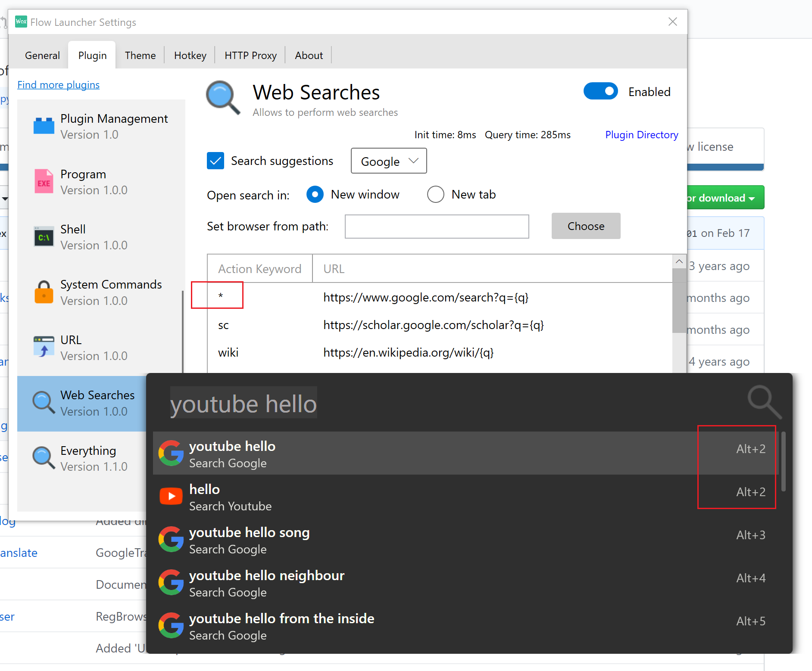This screenshot has width=812, height=671.
Task: Select the New window radio button
Action: pyautogui.click(x=315, y=194)
